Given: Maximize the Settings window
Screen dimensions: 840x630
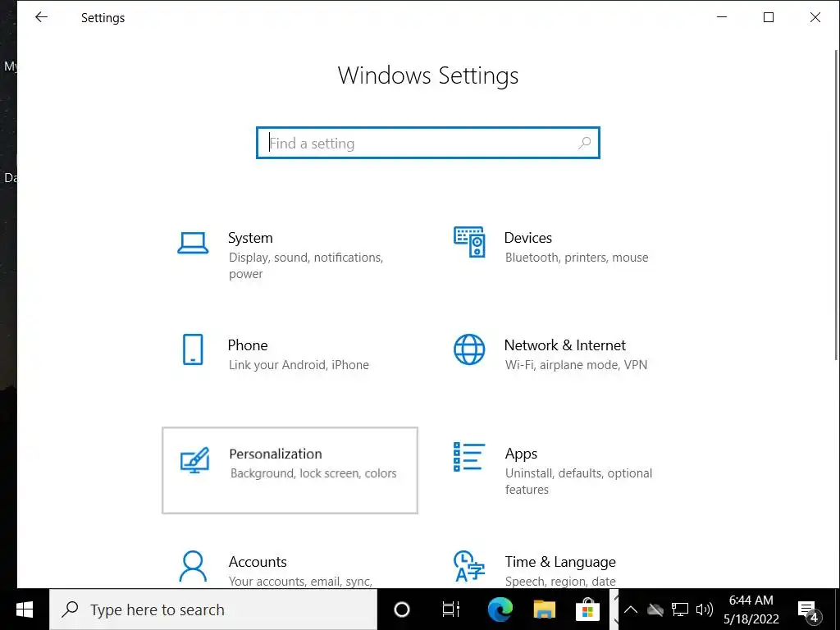Looking at the screenshot, I should coord(768,17).
